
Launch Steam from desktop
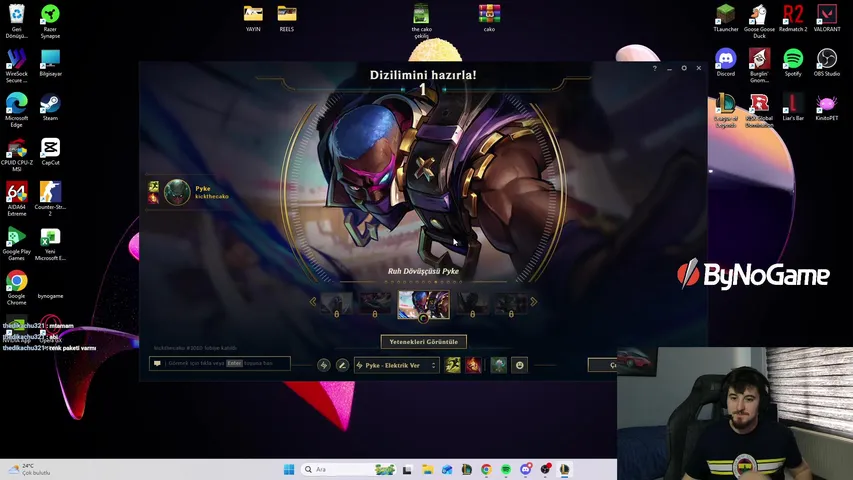pos(50,107)
